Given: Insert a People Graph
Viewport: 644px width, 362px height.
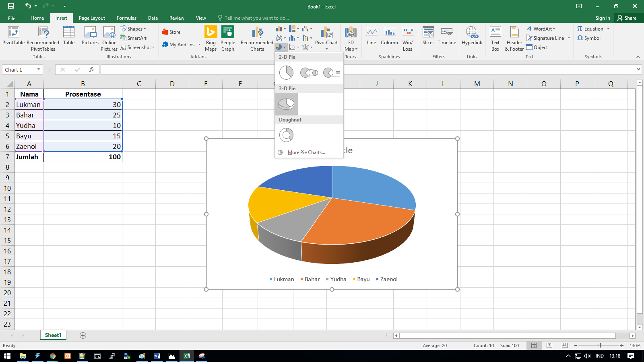Looking at the screenshot, I should point(228,38).
